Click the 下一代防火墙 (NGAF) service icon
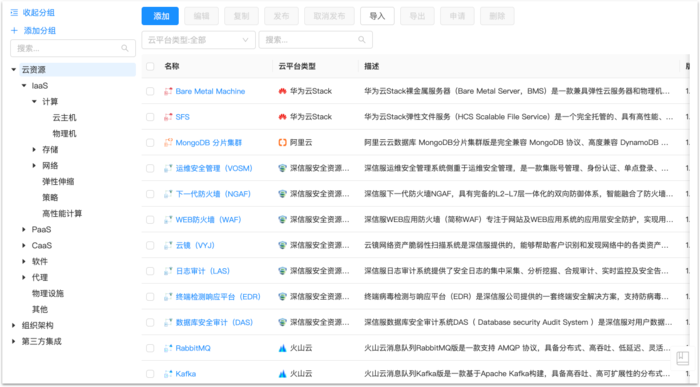Screen dimensions: 700x387 (168, 194)
